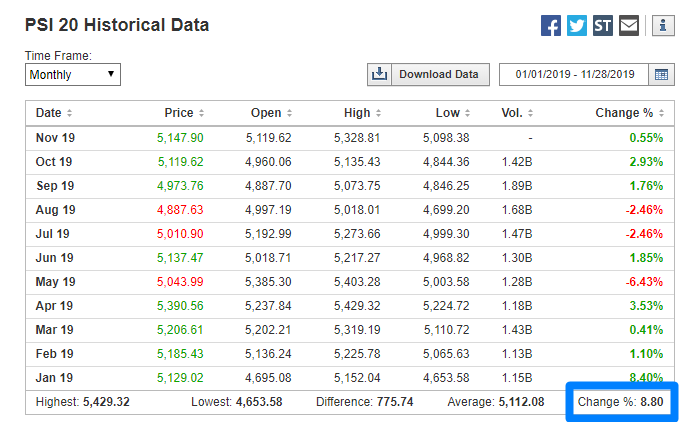This screenshot has width=687, height=422.
Task: Click the Jan price 5,129.02
Action: (180, 378)
